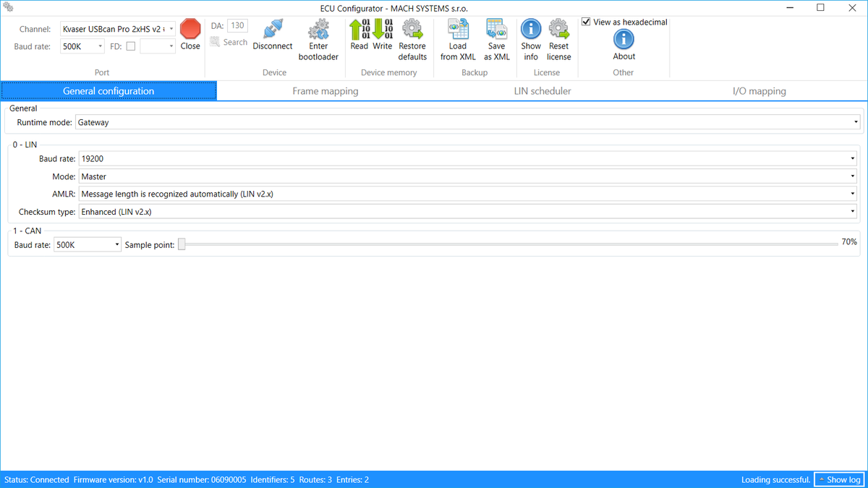Image resolution: width=868 pixels, height=488 pixels.
Task: Click the Enter bootloader icon
Action: pyautogui.click(x=318, y=30)
